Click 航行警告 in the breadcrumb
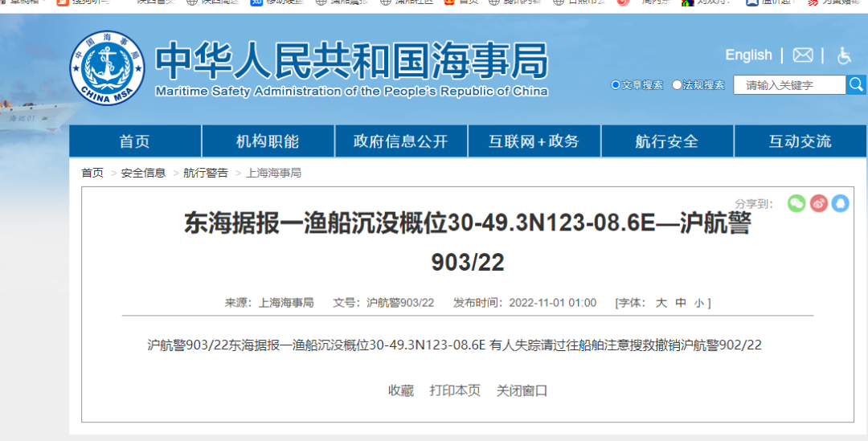 [x=206, y=173]
